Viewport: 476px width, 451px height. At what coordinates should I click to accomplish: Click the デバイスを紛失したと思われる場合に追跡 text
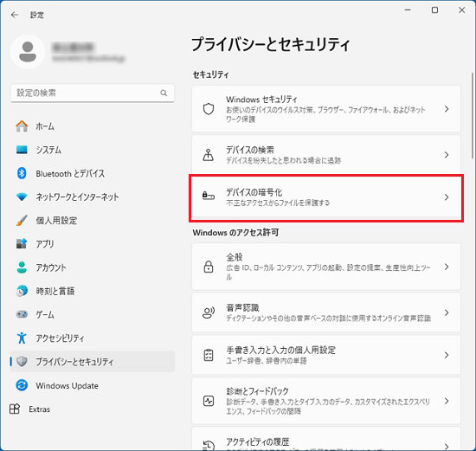[x=284, y=160]
